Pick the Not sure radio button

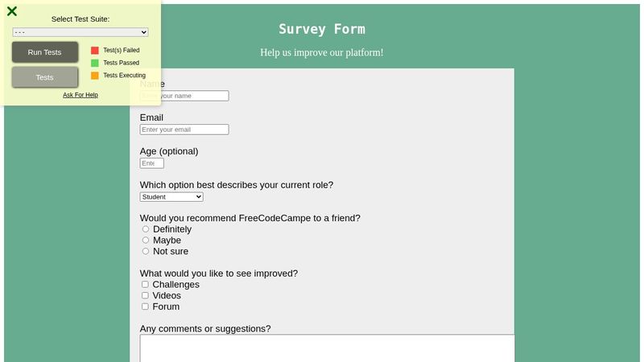(x=146, y=251)
